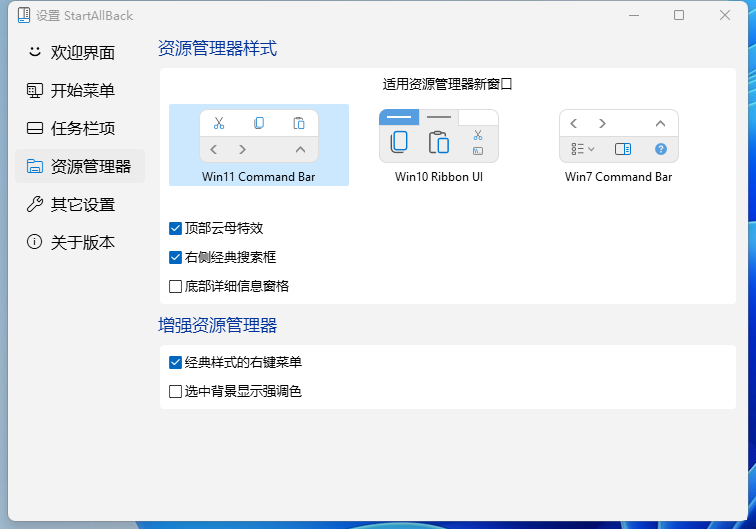Screen dimensions: 756x529
Task: Click the forward arrow in Win7 preview
Action: 602,123
